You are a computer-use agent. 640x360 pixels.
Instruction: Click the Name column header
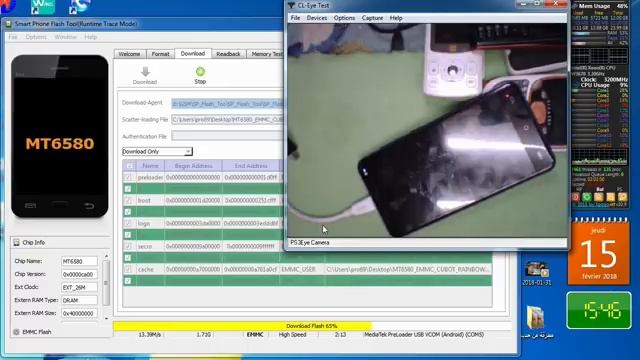[150, 166]
